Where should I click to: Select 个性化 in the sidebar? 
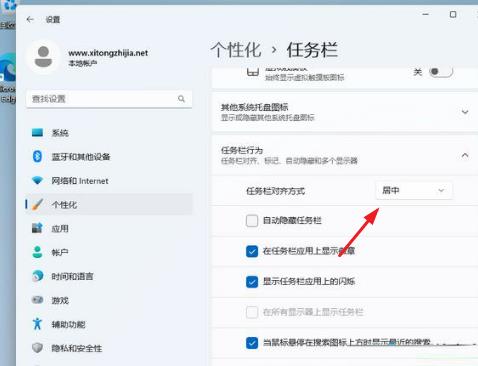click(x=109, y=204)
